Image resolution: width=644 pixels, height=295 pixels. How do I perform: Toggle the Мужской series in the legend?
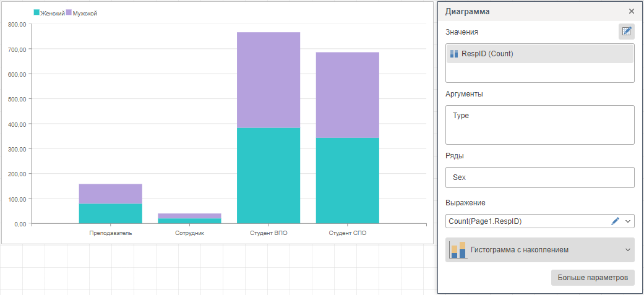[82, 13]
